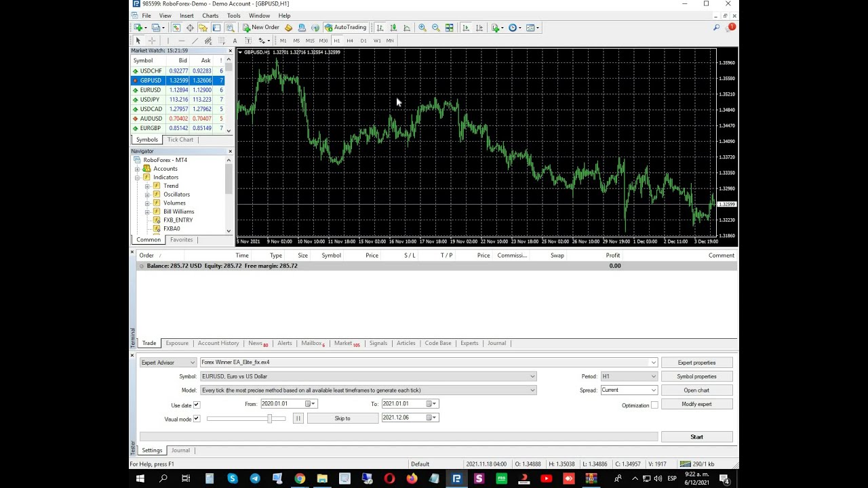Click the visual mode speed slider
Viewport: 868px width, 488px height.
click(x=248, y=419)
